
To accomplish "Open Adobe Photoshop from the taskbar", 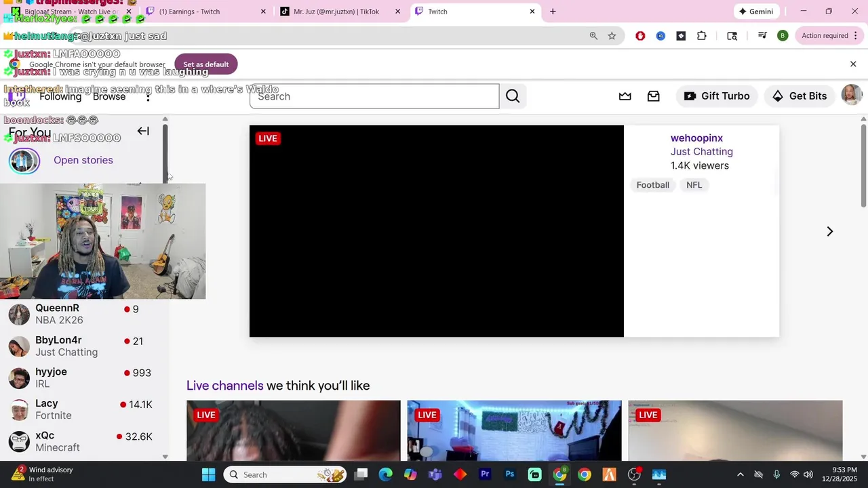I will [x=510, y=474].
